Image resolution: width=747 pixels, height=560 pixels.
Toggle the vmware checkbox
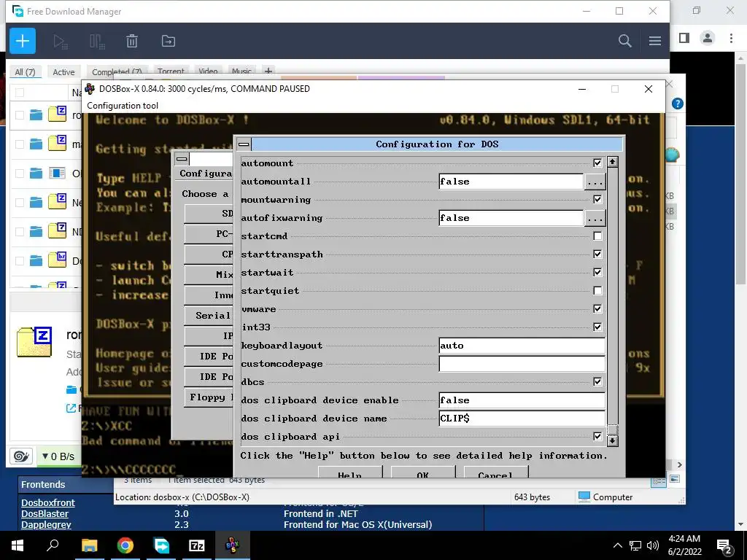[597, 308]
